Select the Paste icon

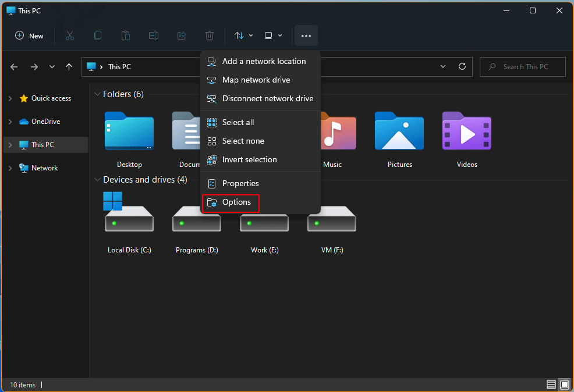126,35
